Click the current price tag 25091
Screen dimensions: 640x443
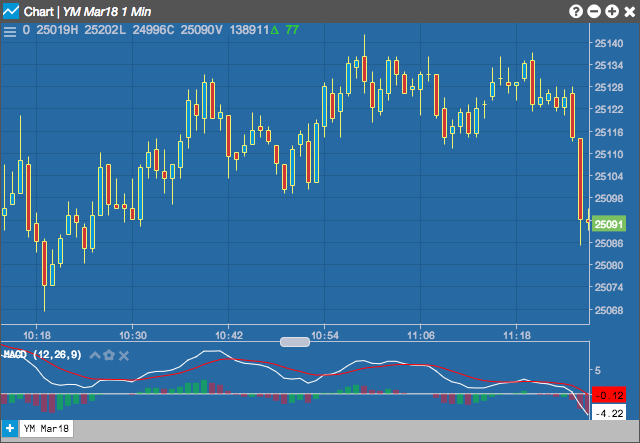[x=609, y=224]
